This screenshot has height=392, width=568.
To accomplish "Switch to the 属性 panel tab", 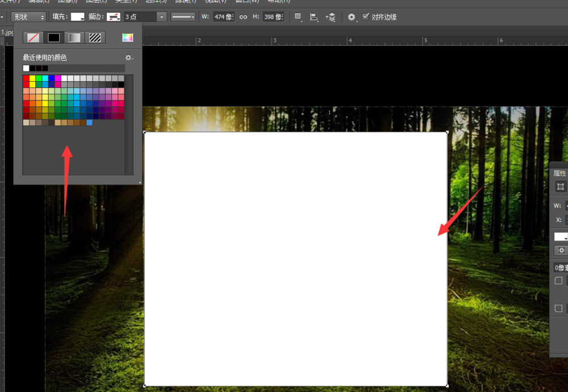I will 559,173.
